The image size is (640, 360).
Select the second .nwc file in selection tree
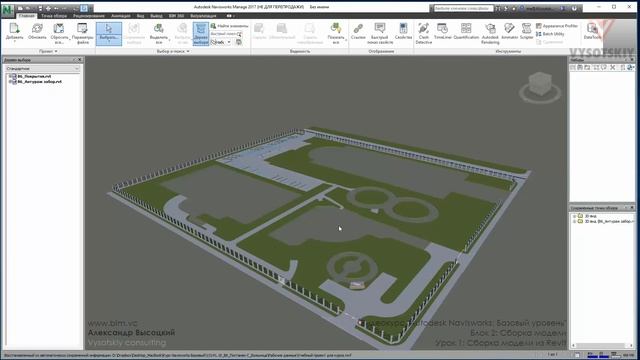pos(40,82)
